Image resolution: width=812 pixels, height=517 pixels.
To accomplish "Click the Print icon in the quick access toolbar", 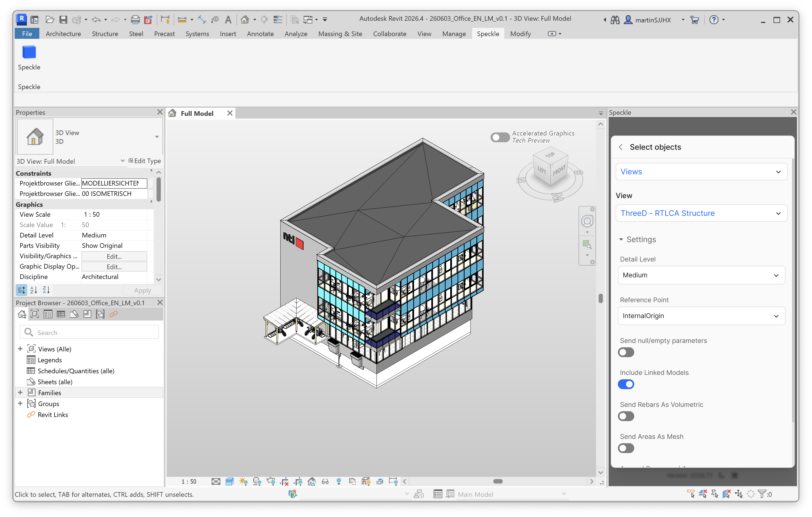I will click(x=135, y=20).
